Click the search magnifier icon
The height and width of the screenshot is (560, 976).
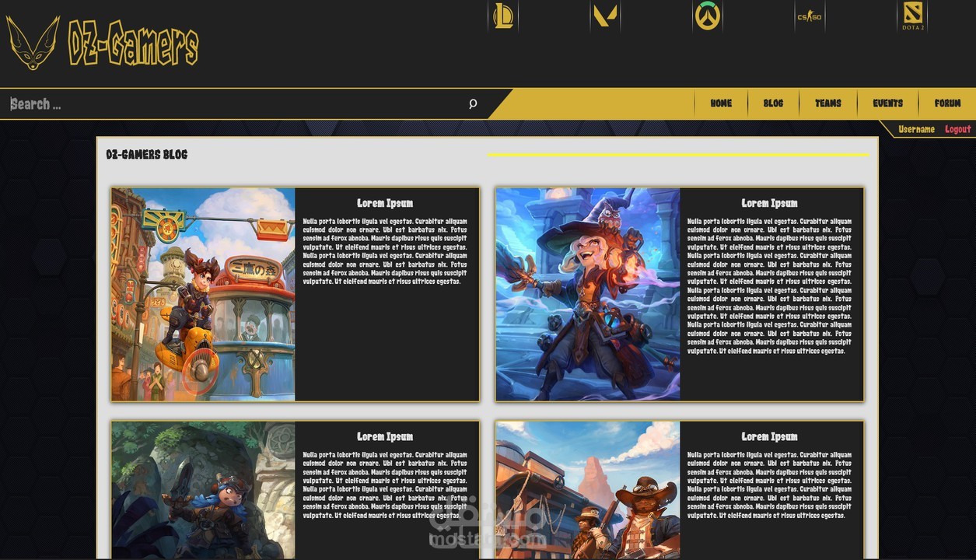[x=472, y=104]
